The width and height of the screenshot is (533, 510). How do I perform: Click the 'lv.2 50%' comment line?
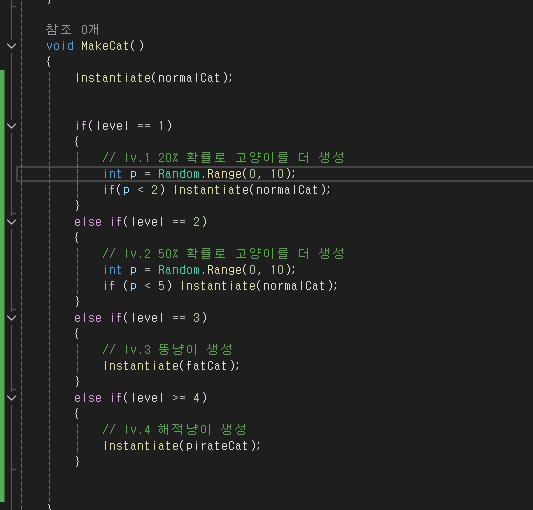(224, 254)
